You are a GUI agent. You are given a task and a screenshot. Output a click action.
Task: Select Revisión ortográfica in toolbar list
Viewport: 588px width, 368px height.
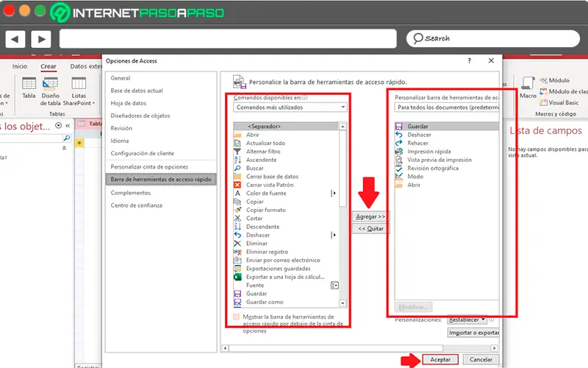tap(447, 169)
